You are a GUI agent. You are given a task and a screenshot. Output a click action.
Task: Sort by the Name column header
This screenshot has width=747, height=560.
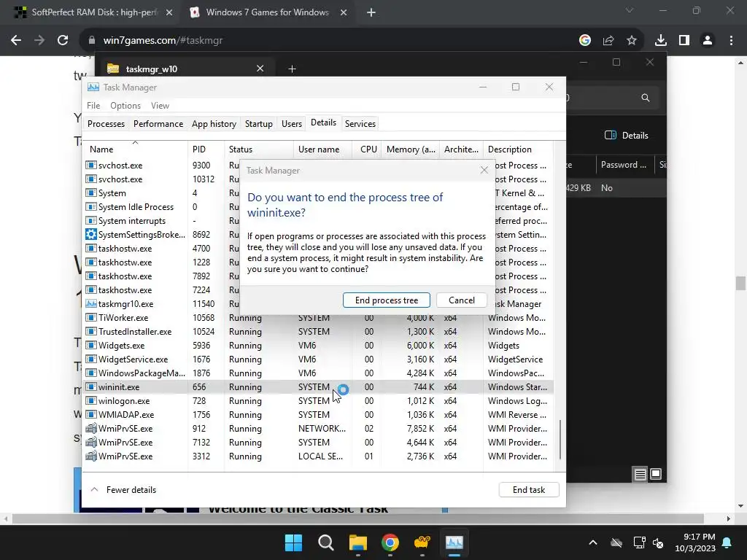136,149
